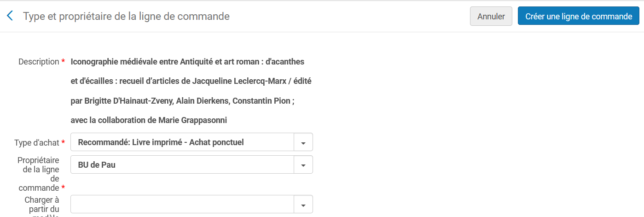The width and height of the screenshot is (644, 217).
Task: Click the Annuler button
Action: (491, 16)
